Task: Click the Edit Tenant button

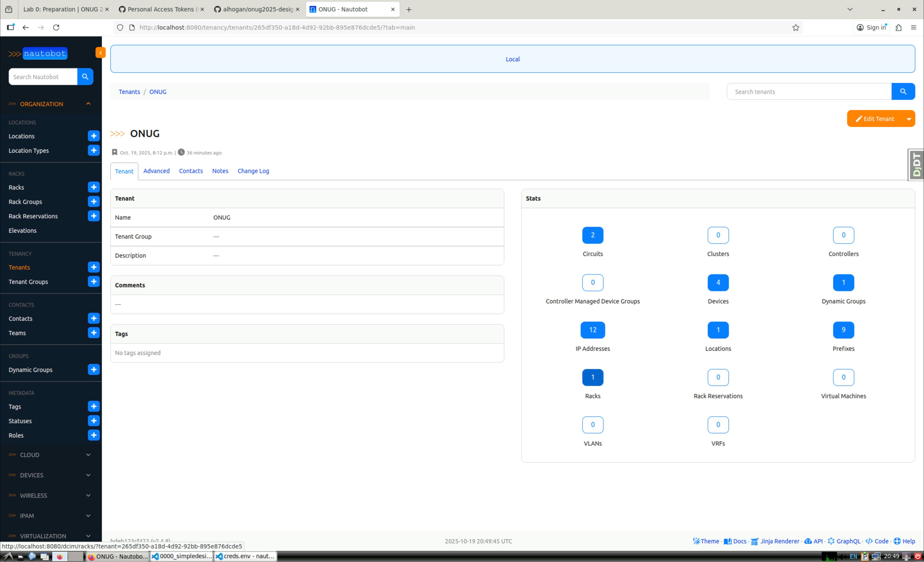Action: coord(874,119)
